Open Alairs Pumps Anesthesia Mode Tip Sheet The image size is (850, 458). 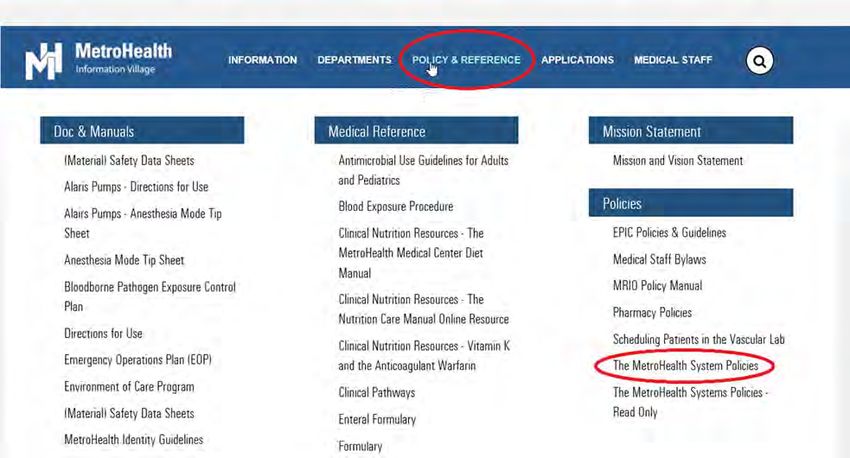(143, 223)
